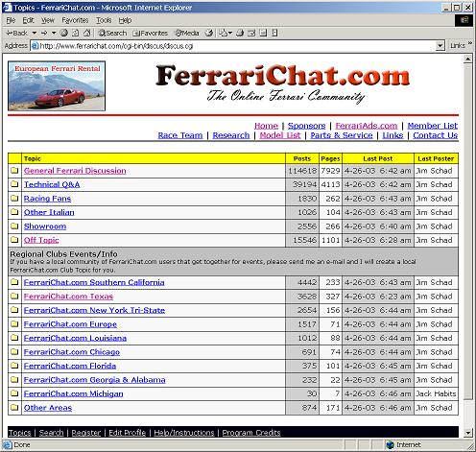Click the vertical scrollbar down arrow
The height and width of the screenshot is (452, 476).
[468, 433]
